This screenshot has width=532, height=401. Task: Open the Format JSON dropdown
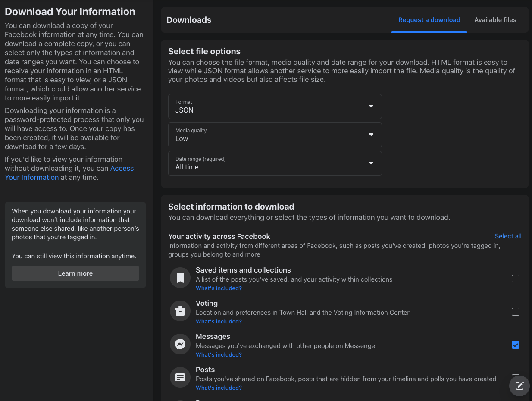pos(275,107)
